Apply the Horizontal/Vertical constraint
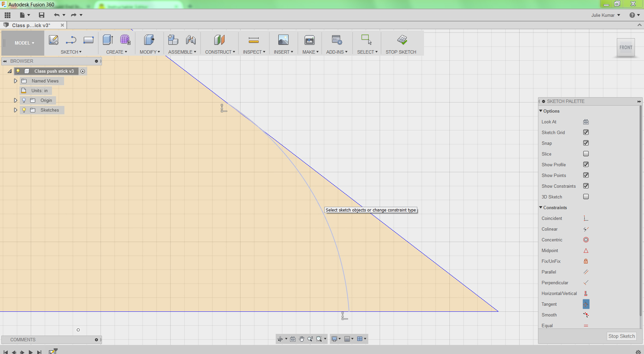The height and width of the screenshot is (354, 644). (586, 293)
